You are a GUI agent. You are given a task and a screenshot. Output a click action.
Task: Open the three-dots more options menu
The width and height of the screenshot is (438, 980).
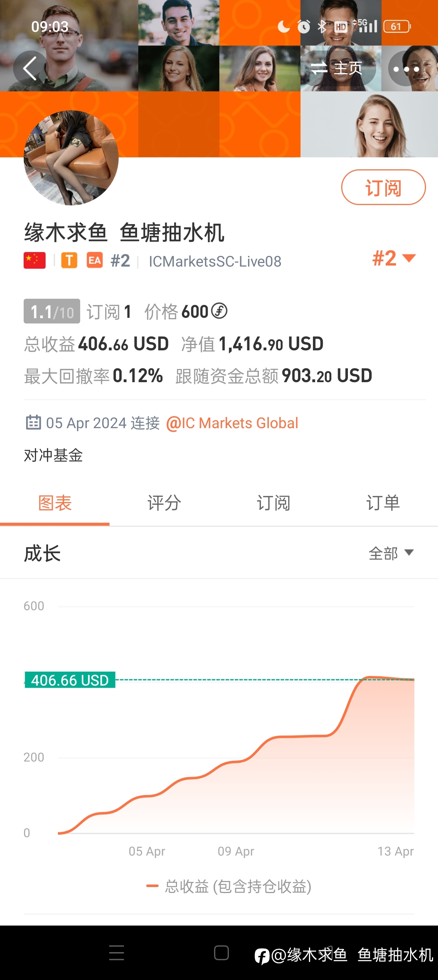tap(406, 69)
